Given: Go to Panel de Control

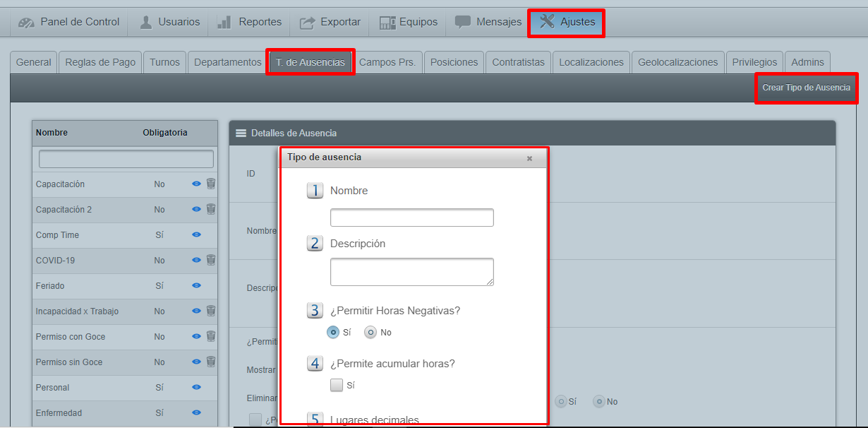Looking at the screenshot, I should pos(69,23).
